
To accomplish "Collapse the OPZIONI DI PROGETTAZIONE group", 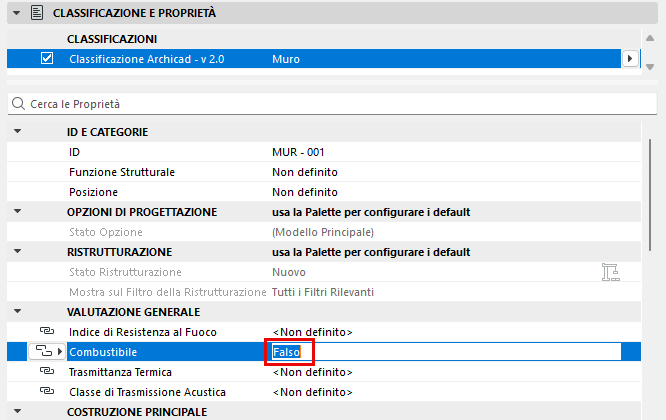I will 17,211.
